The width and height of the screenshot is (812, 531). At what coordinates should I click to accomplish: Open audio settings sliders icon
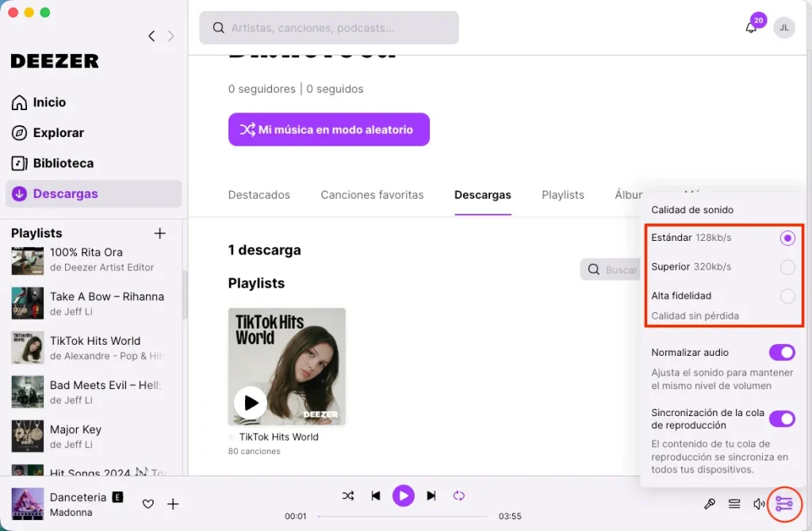point(784,503)
